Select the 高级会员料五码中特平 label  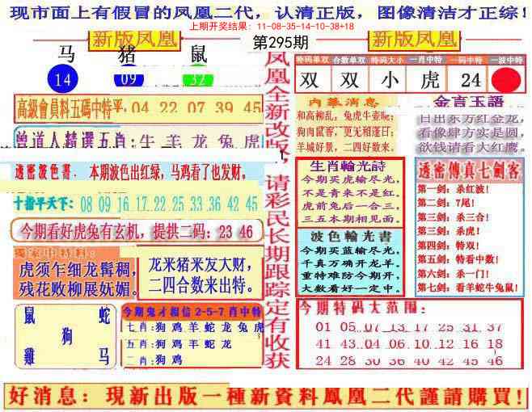[x=69, y=107]
